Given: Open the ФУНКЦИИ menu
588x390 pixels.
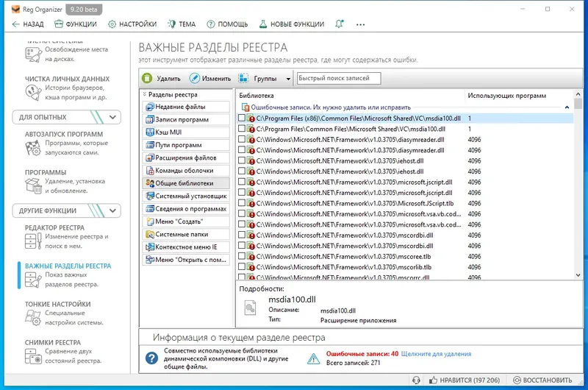Looking at the screenshot, I should 76,24.
